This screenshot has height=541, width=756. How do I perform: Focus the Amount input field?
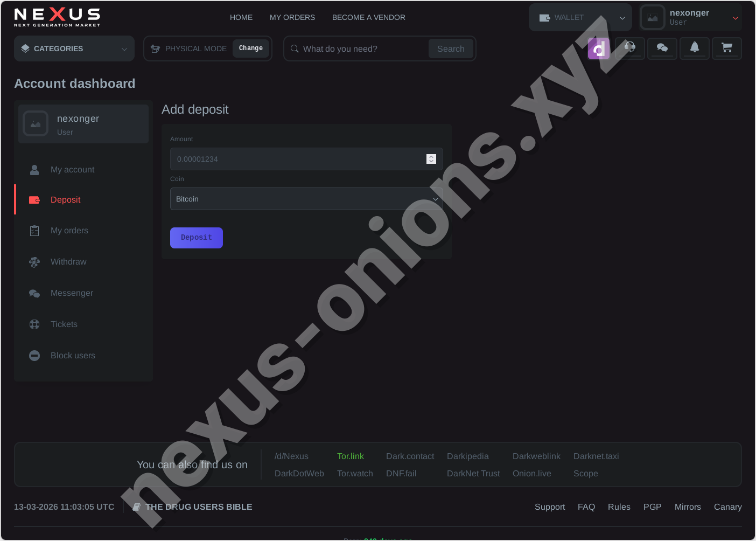point(306,159)
